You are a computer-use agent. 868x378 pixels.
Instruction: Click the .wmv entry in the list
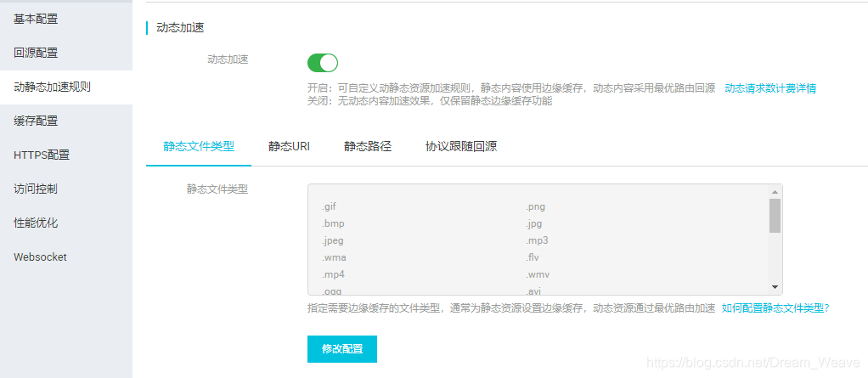(x=537, y=274)
